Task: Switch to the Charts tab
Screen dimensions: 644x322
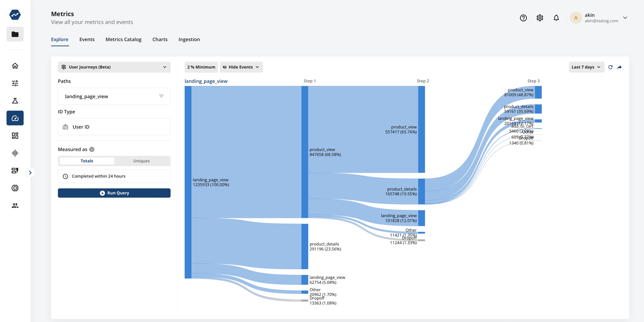Action: click(160, 39)
